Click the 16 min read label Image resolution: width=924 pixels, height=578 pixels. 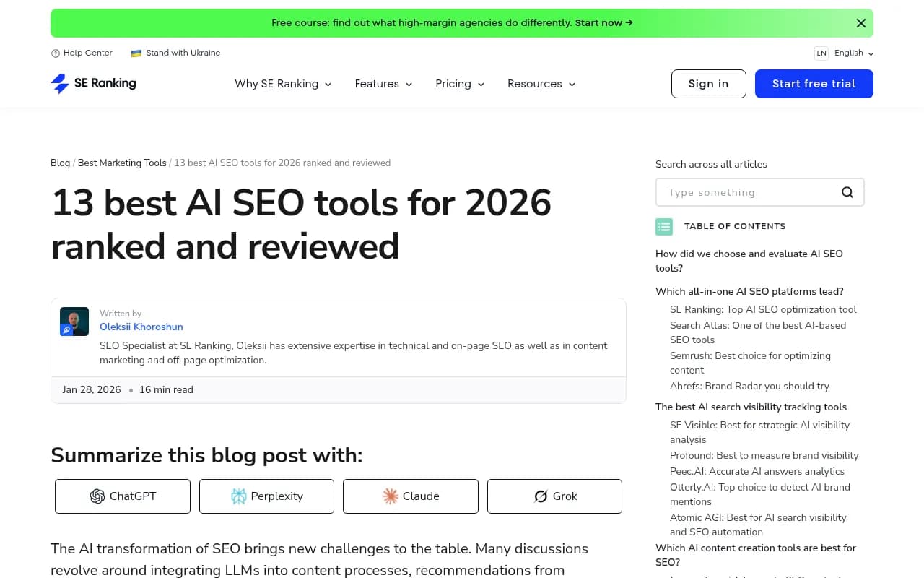166,390
